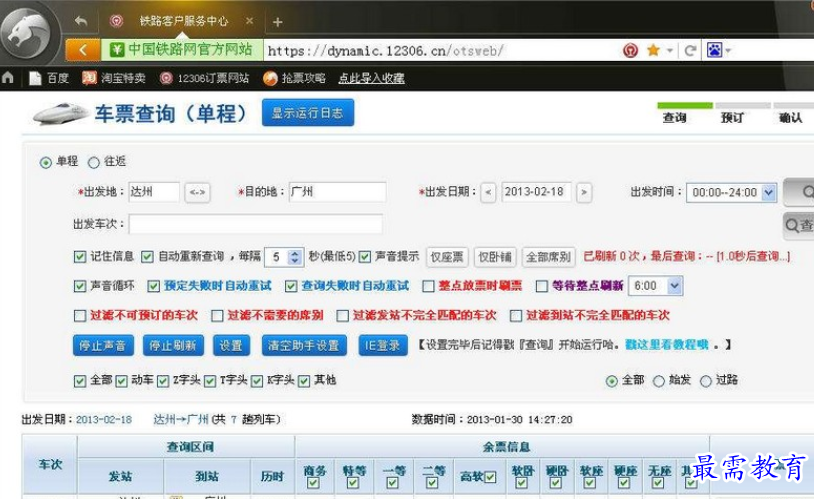Image resolution: width=814 pixels, height=499 pixels.
Task: Open the 淘宝特卖 bookmark
Action: [x=113, y=78]
